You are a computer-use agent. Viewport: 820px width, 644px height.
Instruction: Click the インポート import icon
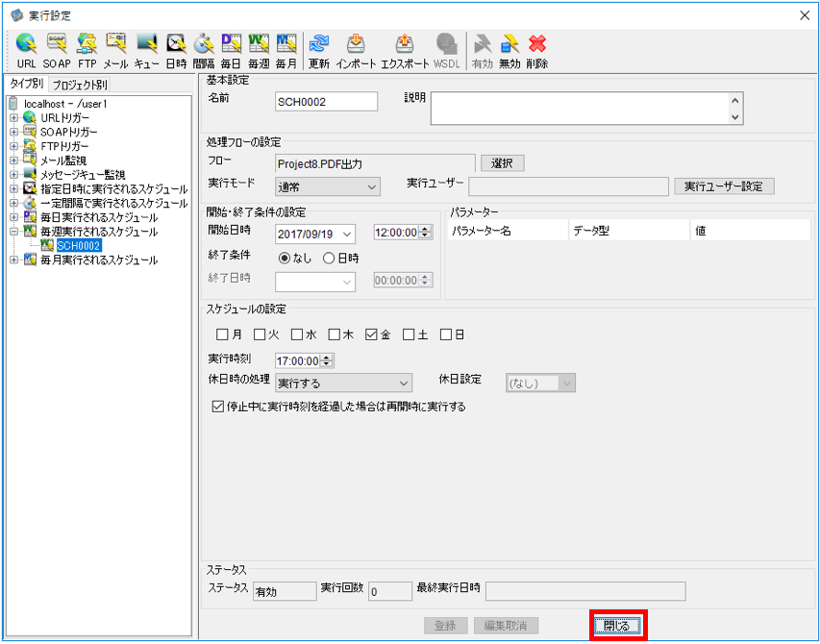pos(356,51)
